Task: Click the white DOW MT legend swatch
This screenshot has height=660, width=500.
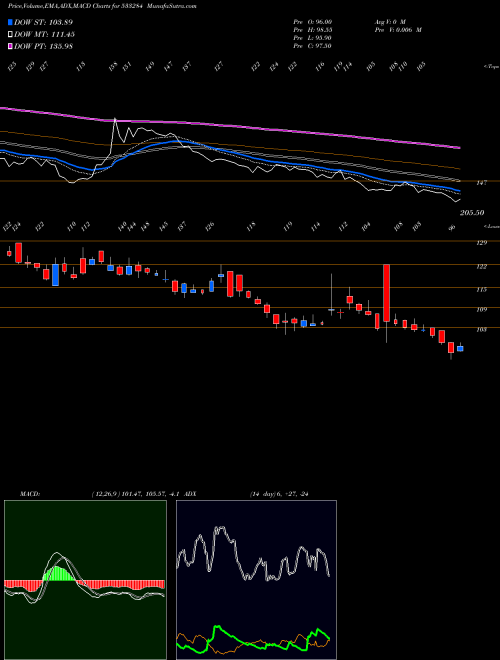Action: [10, 34]
